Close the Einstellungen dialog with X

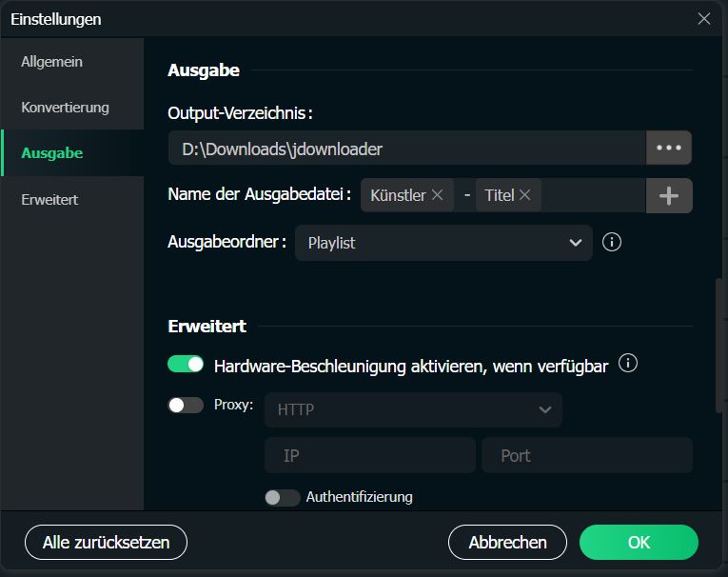point(704,18)
